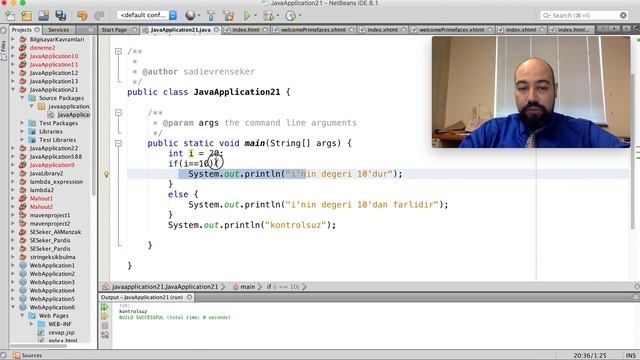
Task: Click the INS insert mode indicator
Action: [631, 356]
